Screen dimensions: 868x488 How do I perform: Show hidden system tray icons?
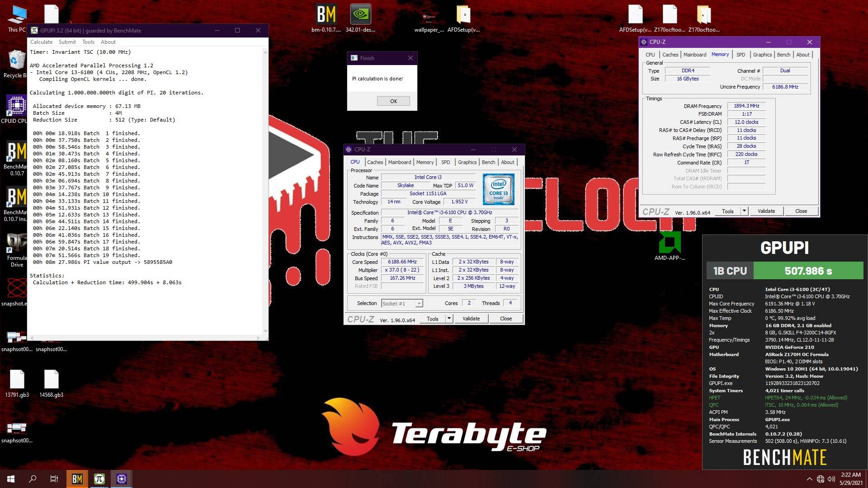809,479
